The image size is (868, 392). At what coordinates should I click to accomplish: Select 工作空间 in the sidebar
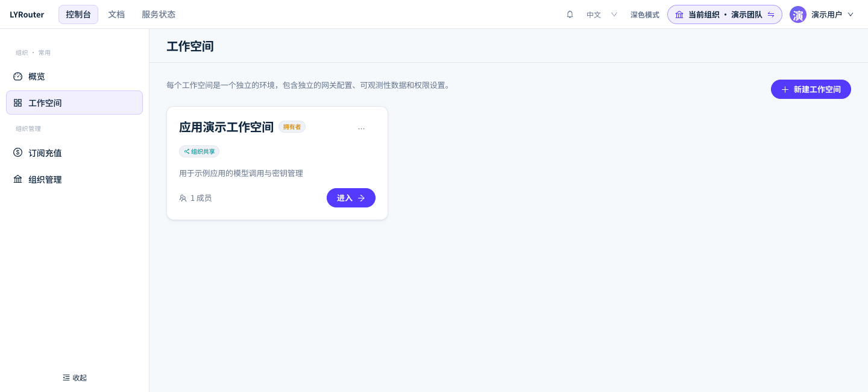click(74, 103)
